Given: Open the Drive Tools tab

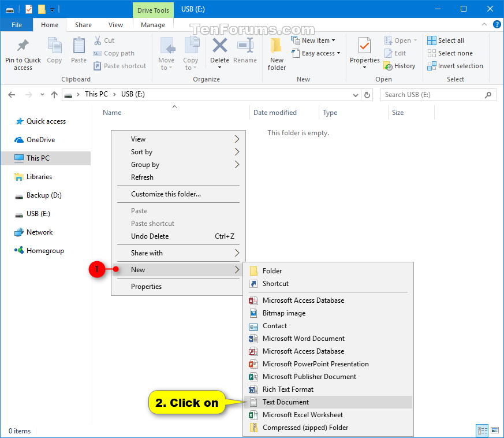Looking at the screenshot, I should click(x=152, y=10).
